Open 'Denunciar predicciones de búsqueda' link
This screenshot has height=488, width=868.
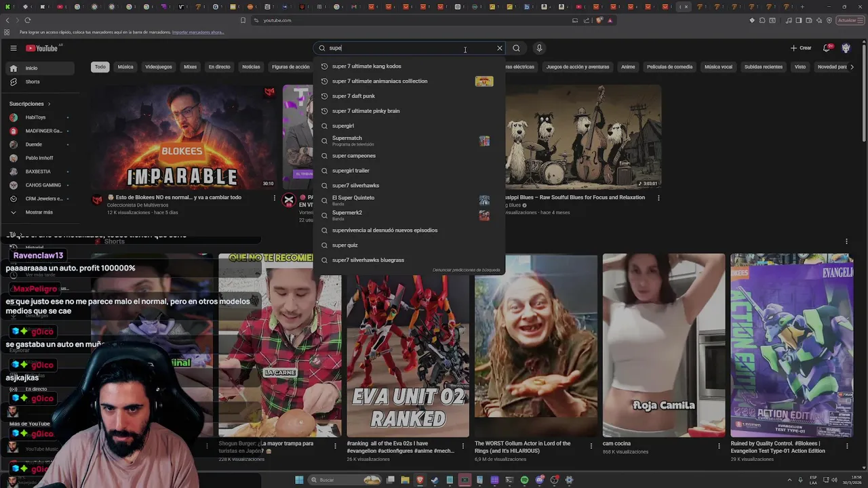467,270
